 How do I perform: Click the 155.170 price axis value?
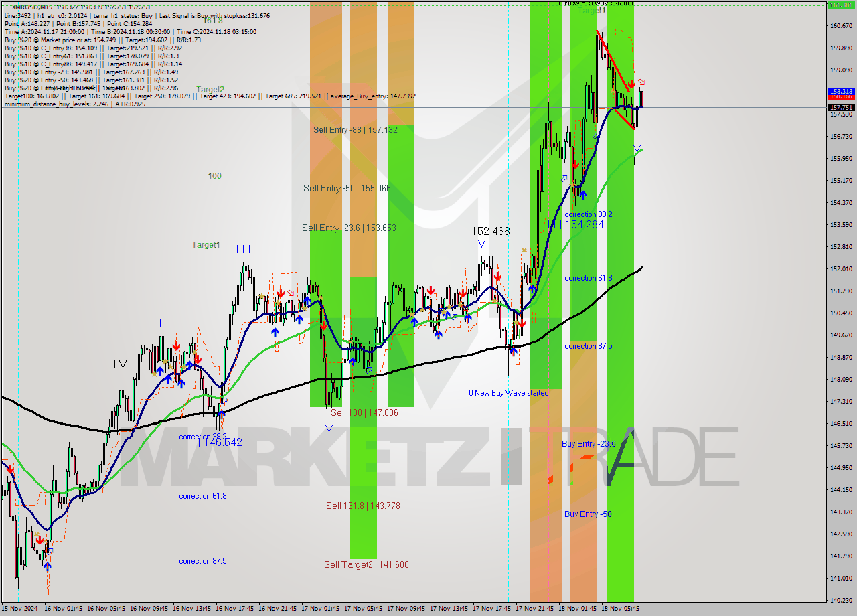point(841,180)
